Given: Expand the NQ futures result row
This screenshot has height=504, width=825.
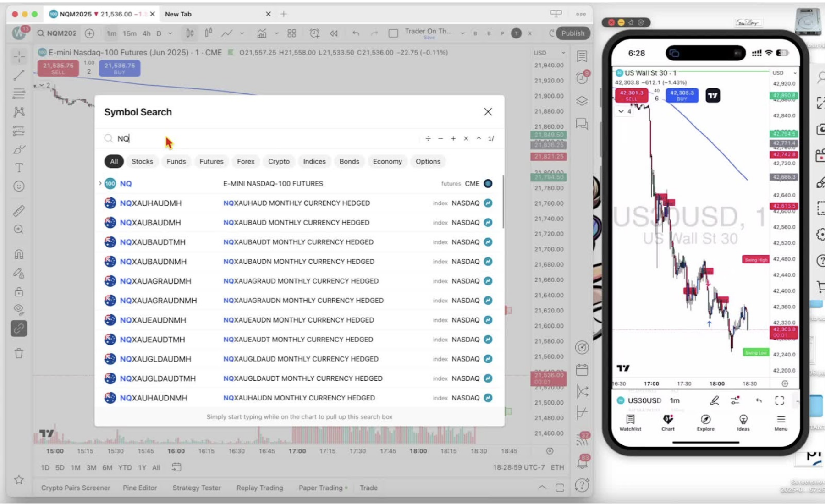Looking at the screenshot, I should coord(100,183).
